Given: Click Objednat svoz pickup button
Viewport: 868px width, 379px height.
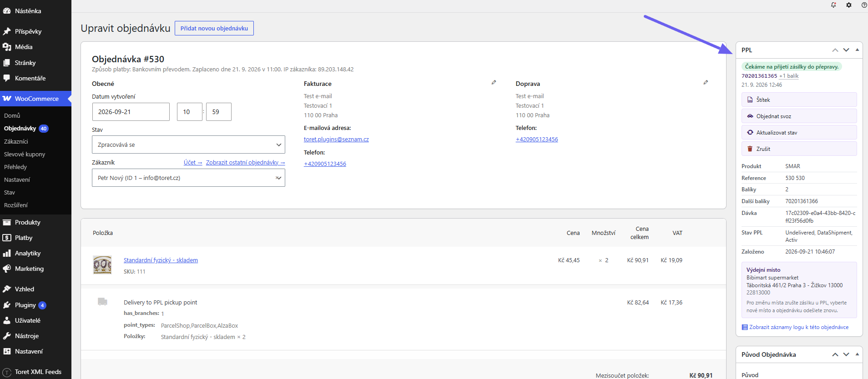Looking at the screenshot, I should click(x=799, y=116).
